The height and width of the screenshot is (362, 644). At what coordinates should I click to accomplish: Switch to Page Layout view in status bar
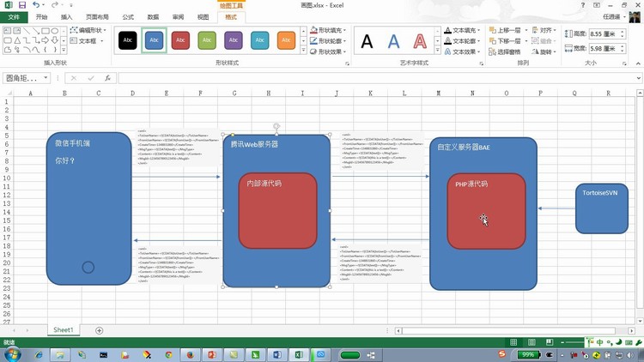[532, 342]
